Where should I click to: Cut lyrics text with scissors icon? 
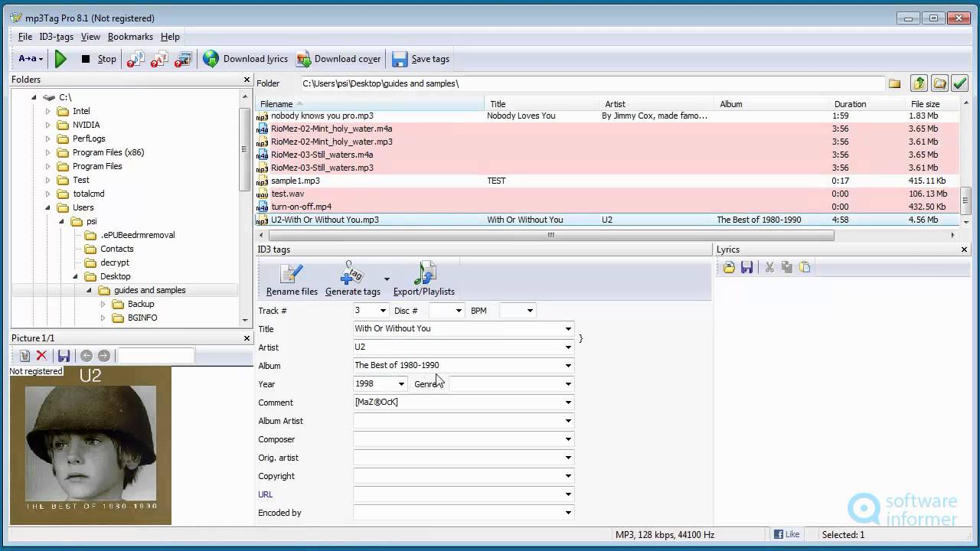click(769, 267)
